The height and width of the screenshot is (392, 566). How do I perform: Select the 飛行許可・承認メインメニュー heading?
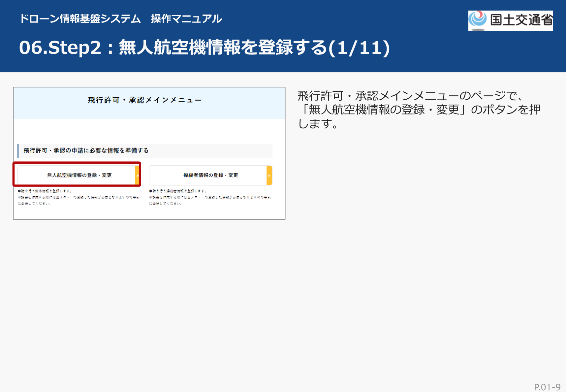(144, 100)
